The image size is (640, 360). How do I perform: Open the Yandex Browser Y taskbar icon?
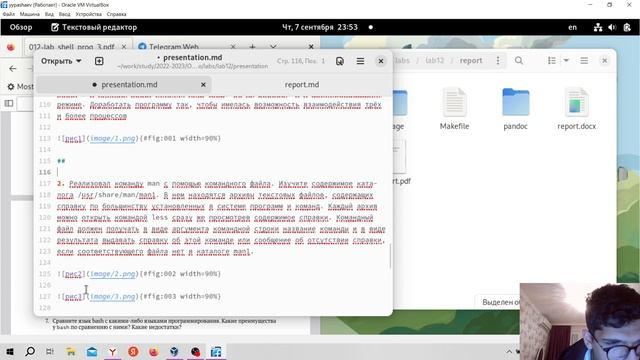[x=112, y=351]
